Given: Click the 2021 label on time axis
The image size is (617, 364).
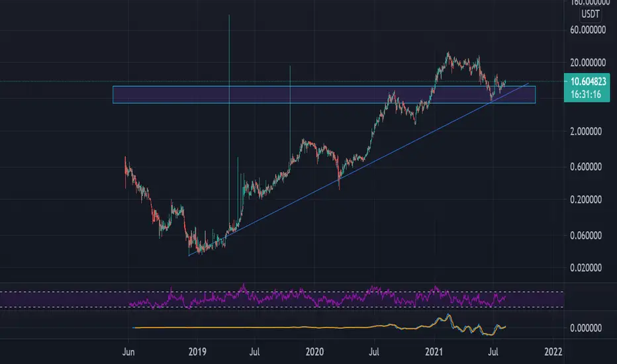Looking at the screenshot, I should coord(434,352).
